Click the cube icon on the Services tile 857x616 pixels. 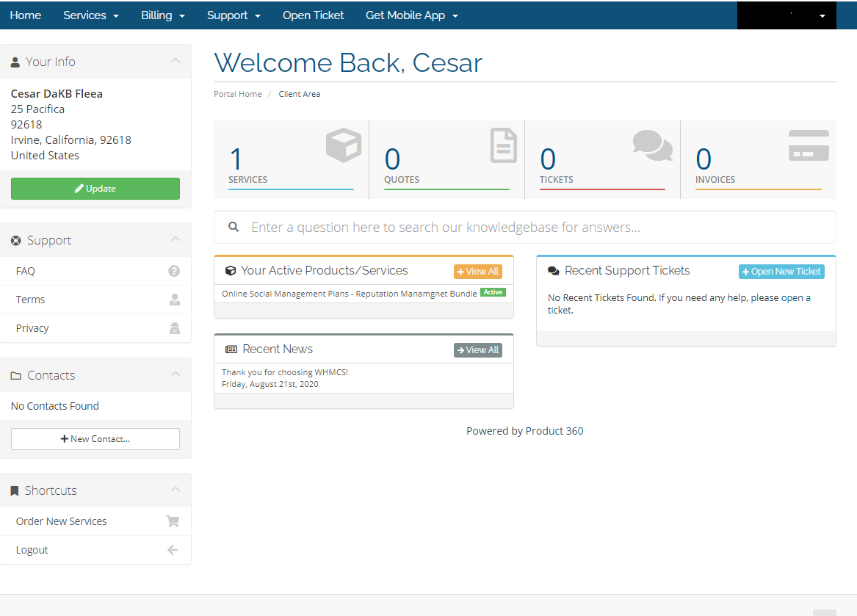[343, 145]
